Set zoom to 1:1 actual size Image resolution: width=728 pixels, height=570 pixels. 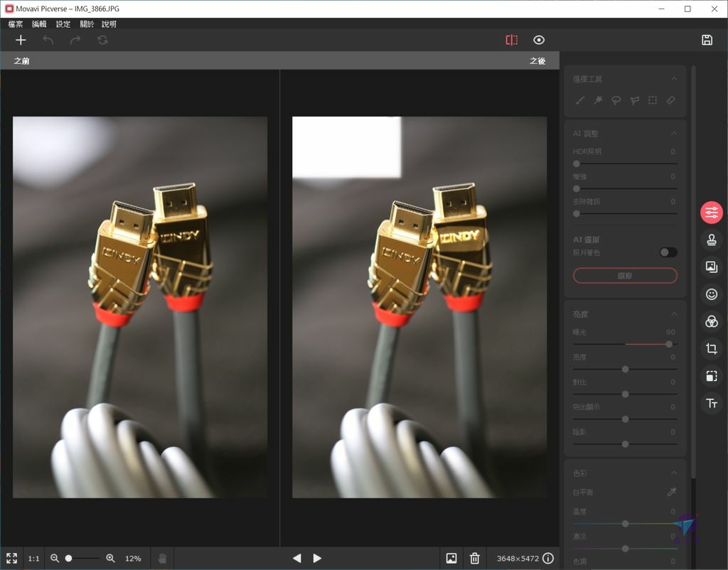tap(33, 559)
